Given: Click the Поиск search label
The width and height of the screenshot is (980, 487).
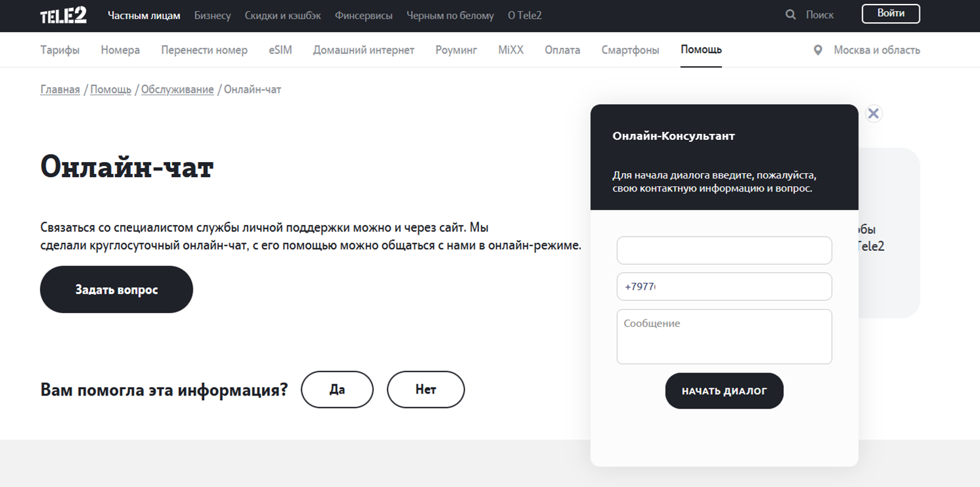Looking at the screenshot, I should click(x=820, y=15).
